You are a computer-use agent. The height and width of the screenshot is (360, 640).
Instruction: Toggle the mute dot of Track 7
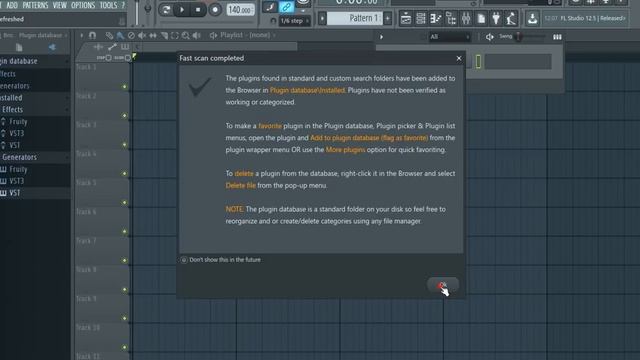point(124,260)
